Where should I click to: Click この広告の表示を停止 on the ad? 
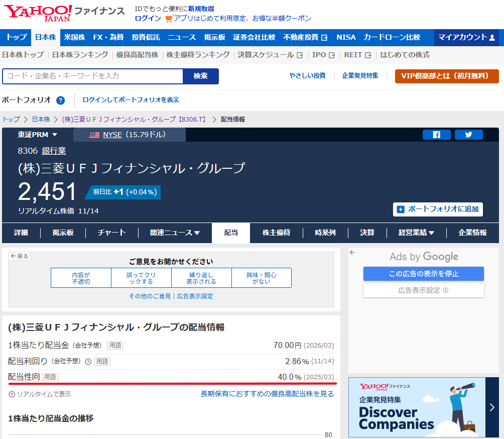pyautogui.click(x=423, y=273)
